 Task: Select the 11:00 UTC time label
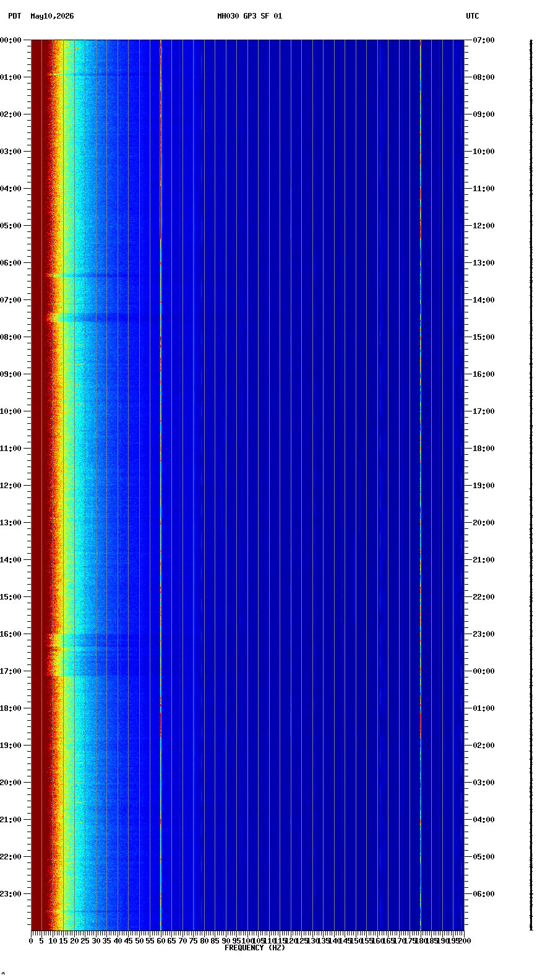[x=484, y=189]
